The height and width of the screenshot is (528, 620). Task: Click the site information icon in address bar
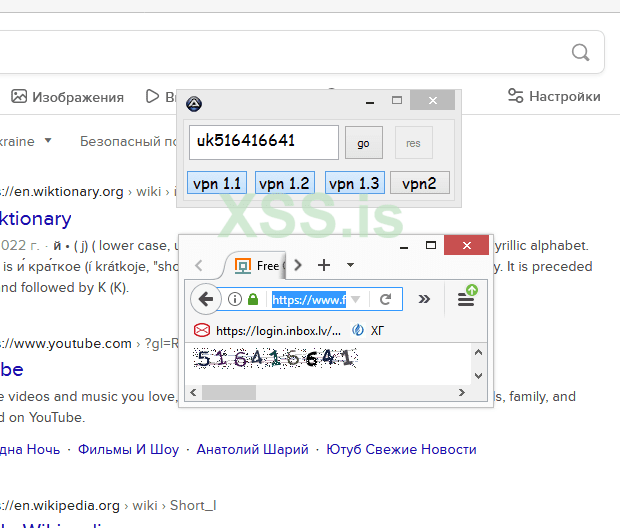click(x=235, y=299)
